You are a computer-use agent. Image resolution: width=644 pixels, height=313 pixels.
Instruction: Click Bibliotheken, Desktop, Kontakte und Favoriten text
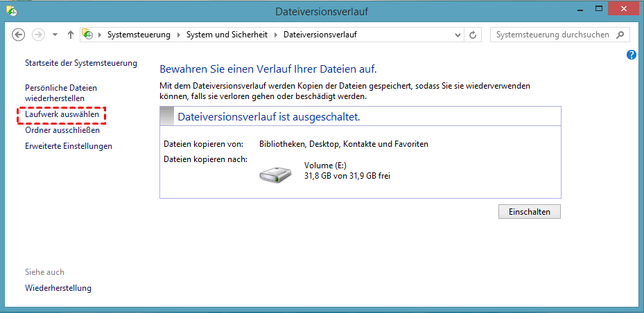pyautogui.click(x=344, y=144)
